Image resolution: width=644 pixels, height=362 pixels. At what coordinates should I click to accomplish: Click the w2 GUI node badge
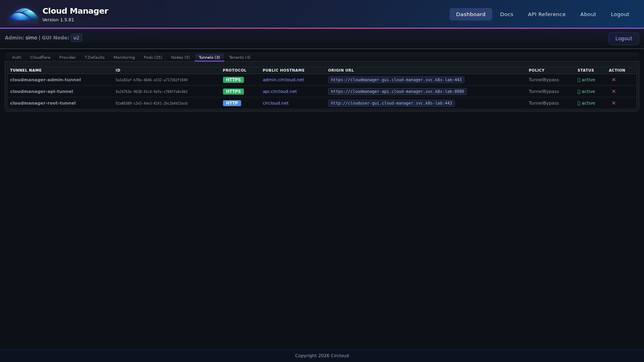point(76,37)
